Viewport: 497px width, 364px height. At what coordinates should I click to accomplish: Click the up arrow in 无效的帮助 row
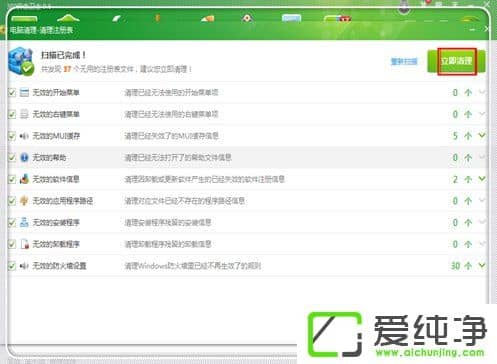[x=468, y=157]
